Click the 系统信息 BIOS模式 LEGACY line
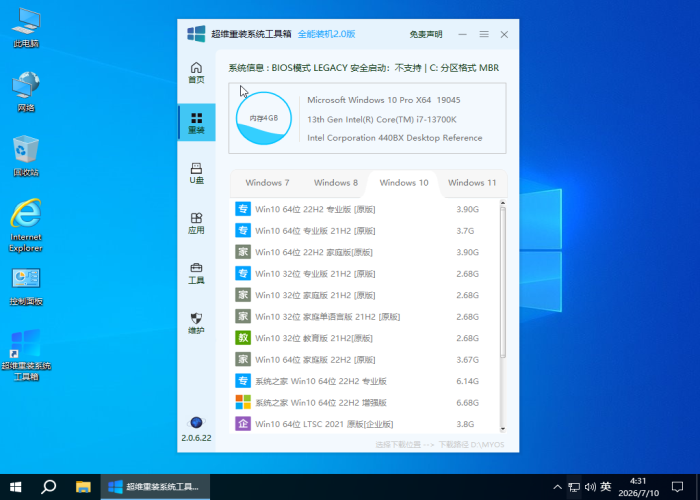Viewport: 700px width, 500px height. [x=364, y=68]
